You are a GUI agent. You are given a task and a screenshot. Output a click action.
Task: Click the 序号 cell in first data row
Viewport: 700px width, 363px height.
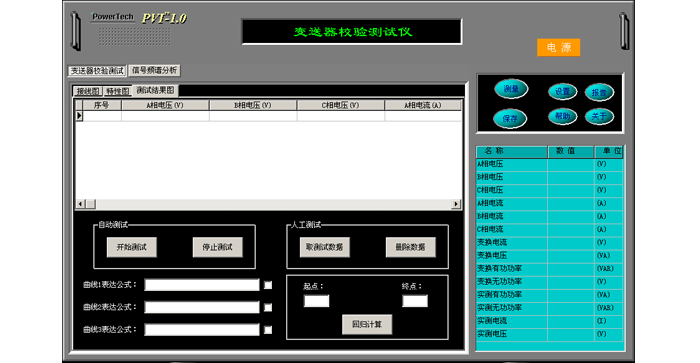point(102,116)
